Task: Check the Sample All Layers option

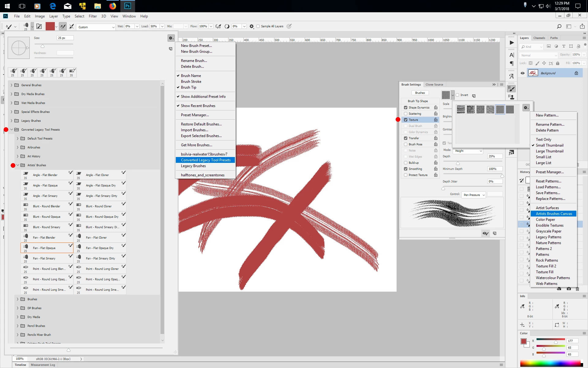Action: coord(258,26)
